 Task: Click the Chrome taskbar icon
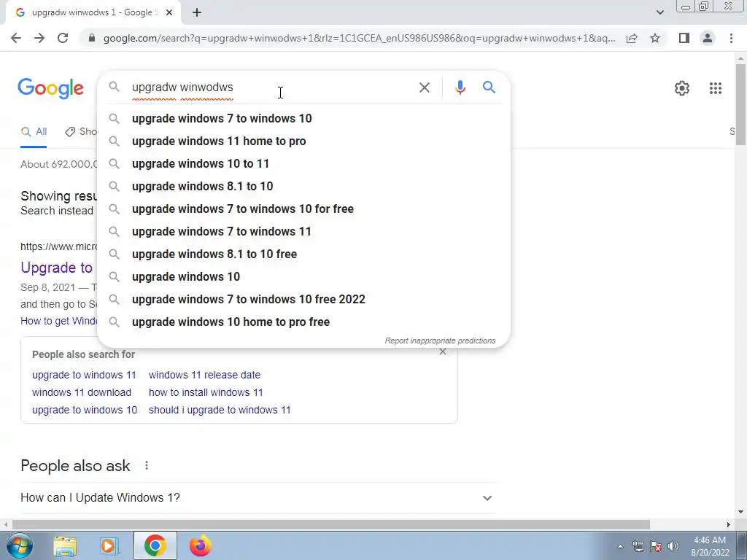(x=155, y=545)
